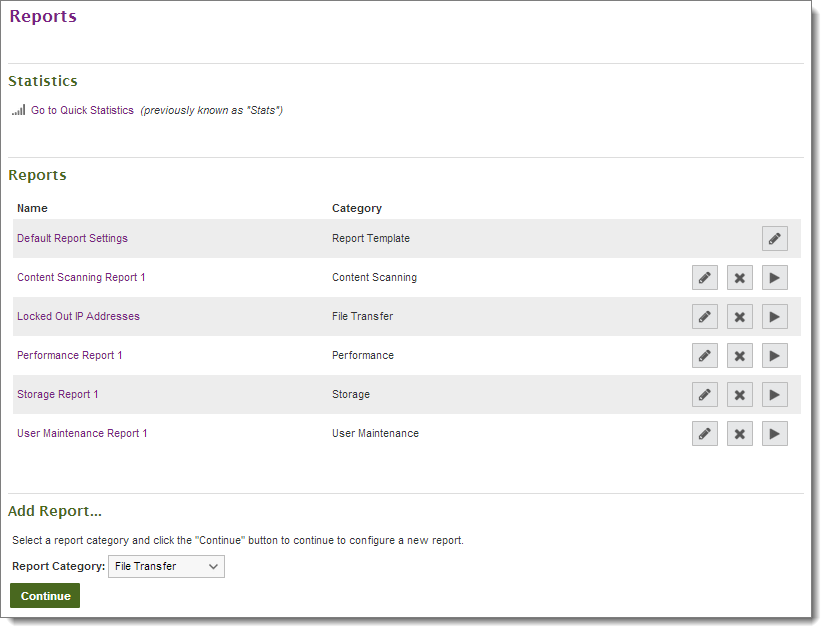Select the 'Report Template' category cell
This screenshot has width=827, height=633.
[x=371, y=238]
